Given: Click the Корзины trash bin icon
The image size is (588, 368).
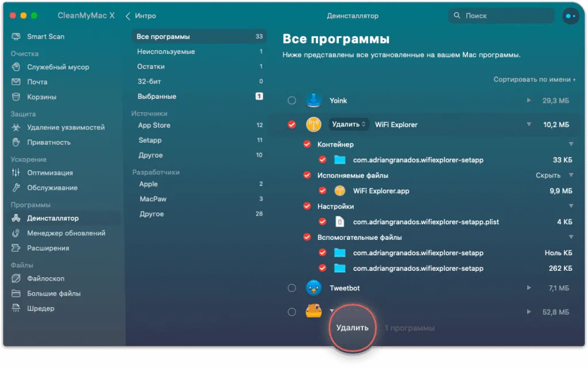Looking at the screenshot, I should tap(16, 97).
